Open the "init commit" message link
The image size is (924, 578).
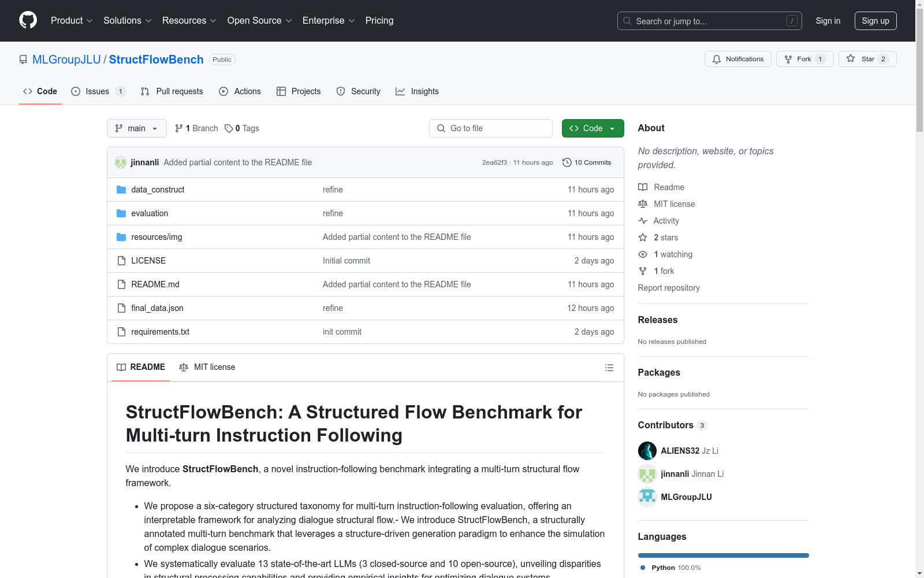pyautogui.click(x=342, y=332)
